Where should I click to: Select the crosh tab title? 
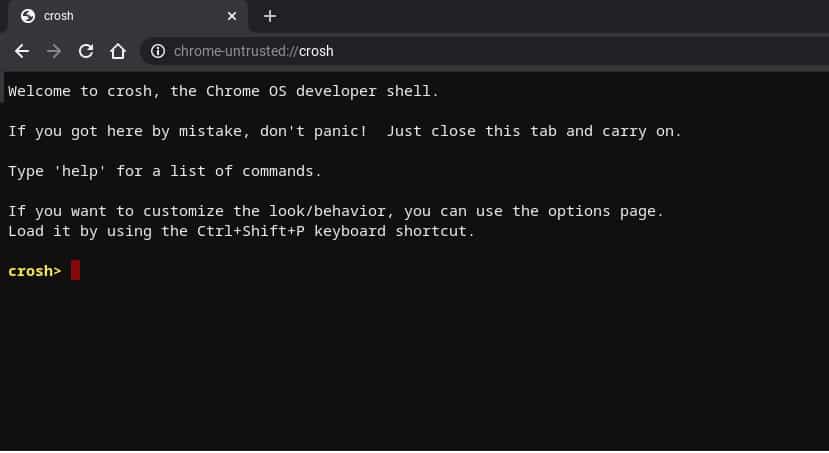click(x=59, y=16)
